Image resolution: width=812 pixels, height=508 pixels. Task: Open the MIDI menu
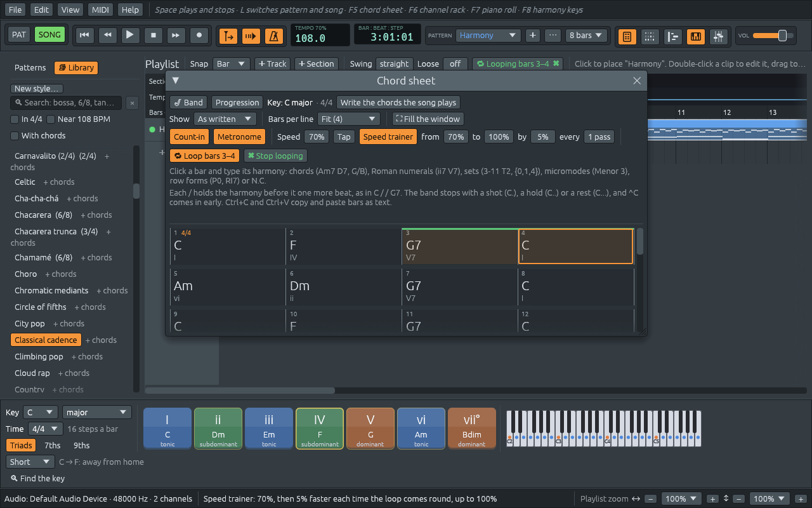point(100,10)
